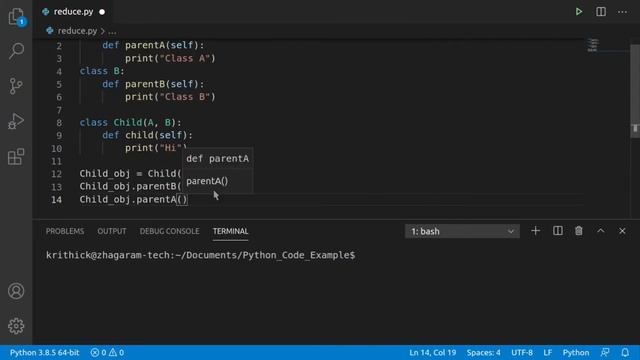Click line number 8 in gutter

click(59, 123)
